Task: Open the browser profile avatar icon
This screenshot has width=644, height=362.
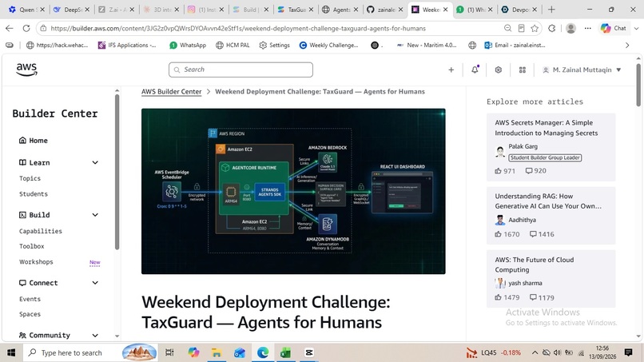Action: pyautogui.click(x=570, y=28)
